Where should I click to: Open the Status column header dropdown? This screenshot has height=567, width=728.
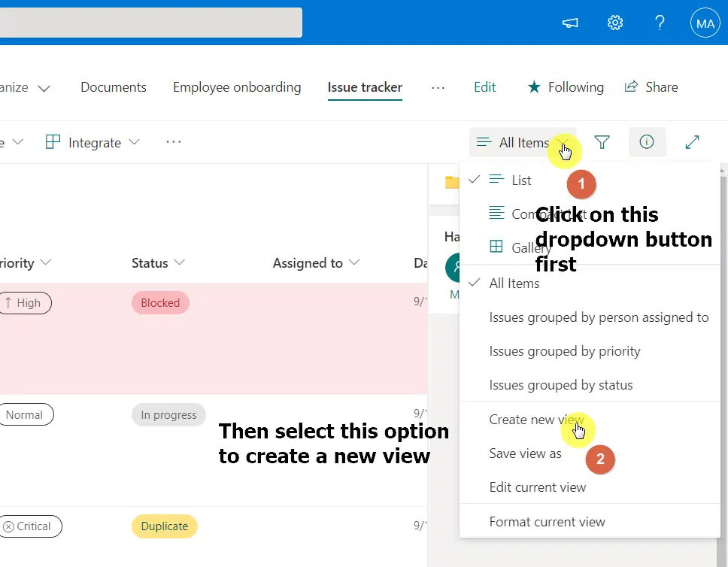click(179, 262)
